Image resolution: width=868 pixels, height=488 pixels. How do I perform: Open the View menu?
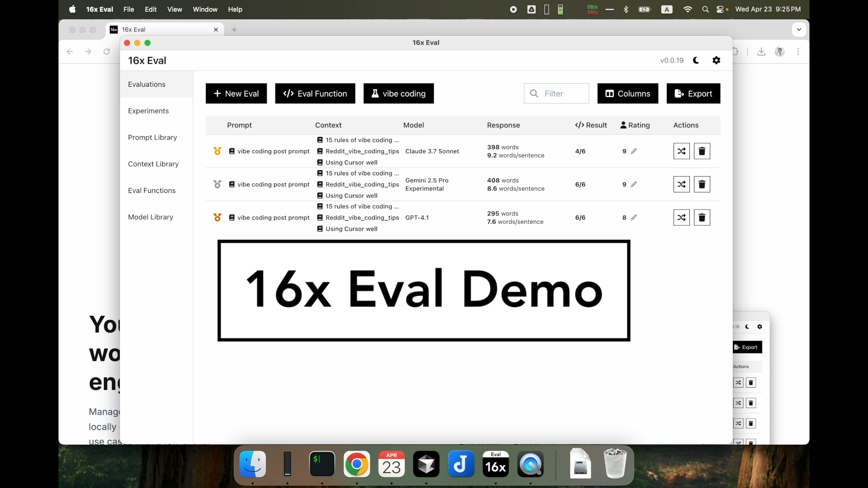(175, 9)
